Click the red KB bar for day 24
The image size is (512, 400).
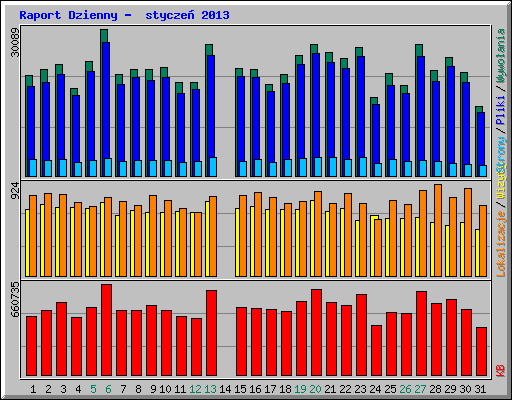click(x=377, y=351)
